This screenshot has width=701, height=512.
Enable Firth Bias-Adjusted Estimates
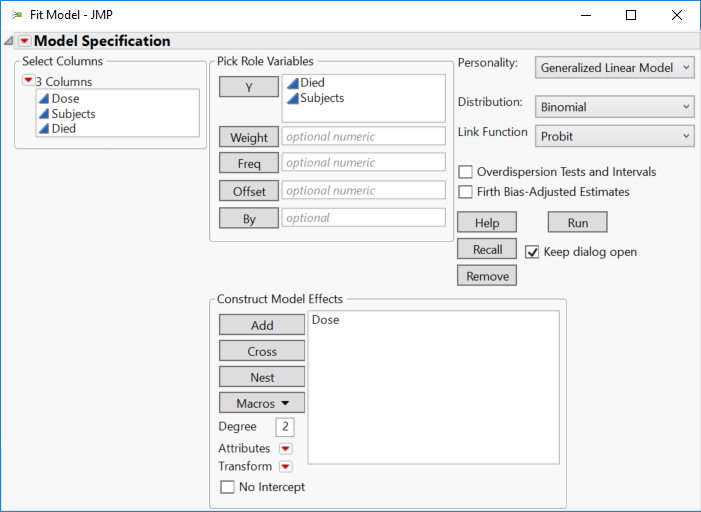(465, 192)
